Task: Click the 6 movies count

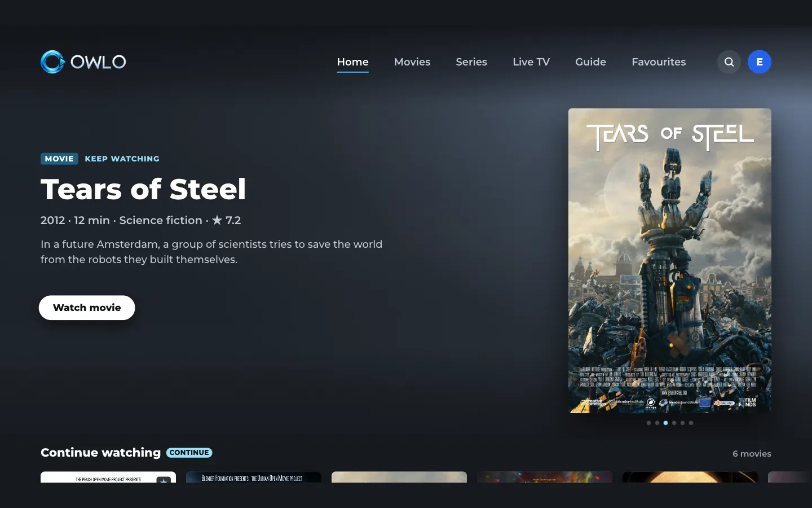Action: pyautogui.click(x=752, y=454)
